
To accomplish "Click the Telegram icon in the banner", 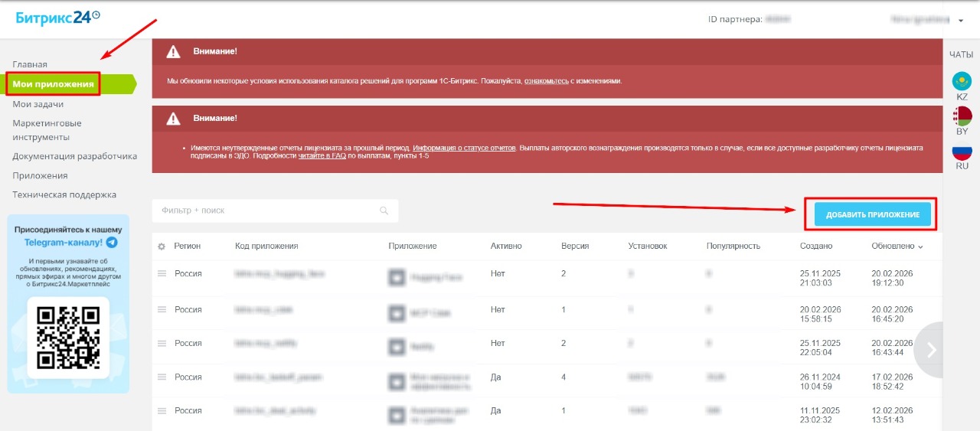I will coord(112,242).
